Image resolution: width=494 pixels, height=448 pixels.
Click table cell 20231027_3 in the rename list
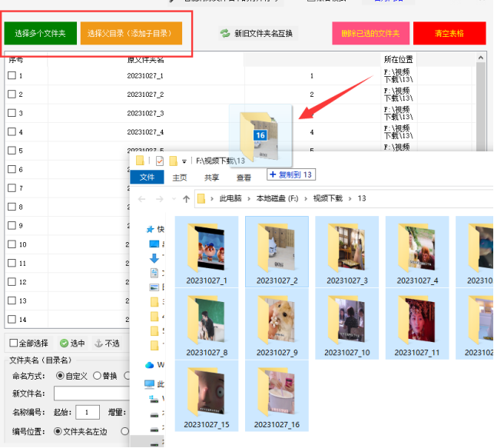[x=145, y=113]
